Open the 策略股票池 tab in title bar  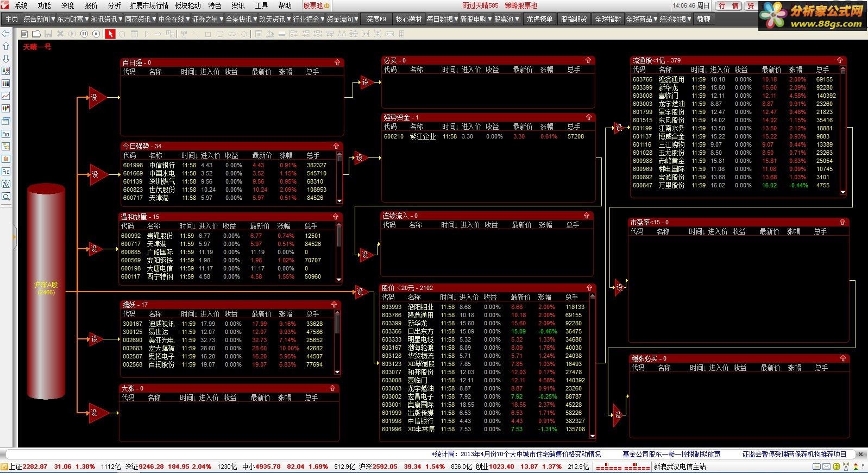click(521, 5)
